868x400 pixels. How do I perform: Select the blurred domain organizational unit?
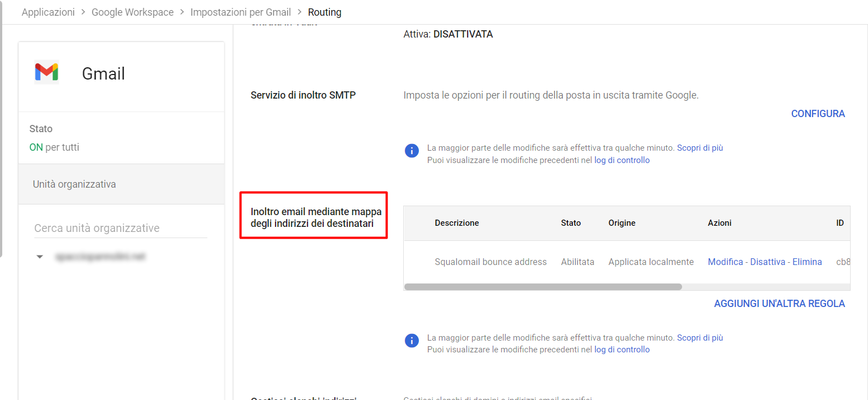pos(100,257)
